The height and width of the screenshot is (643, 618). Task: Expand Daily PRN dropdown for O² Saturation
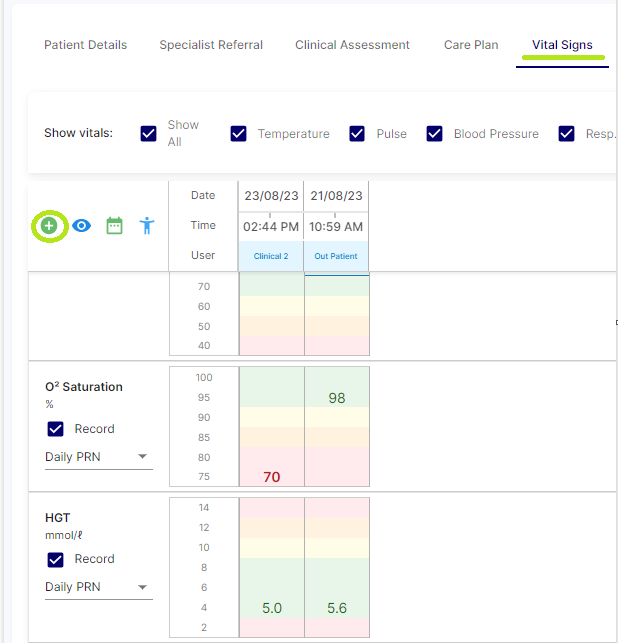pyautogui.click(x=98, y=457)
